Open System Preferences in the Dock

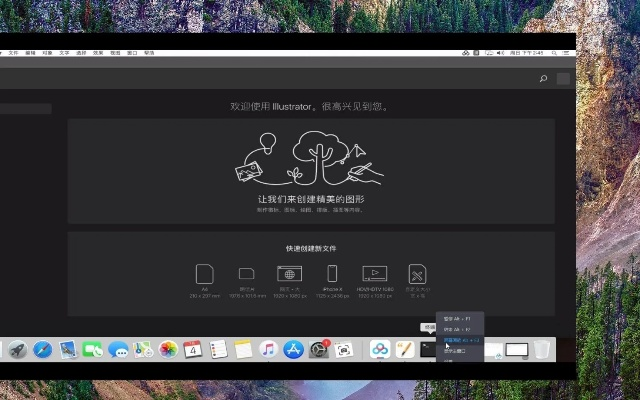pyautogui.click(x=319, y=350)
